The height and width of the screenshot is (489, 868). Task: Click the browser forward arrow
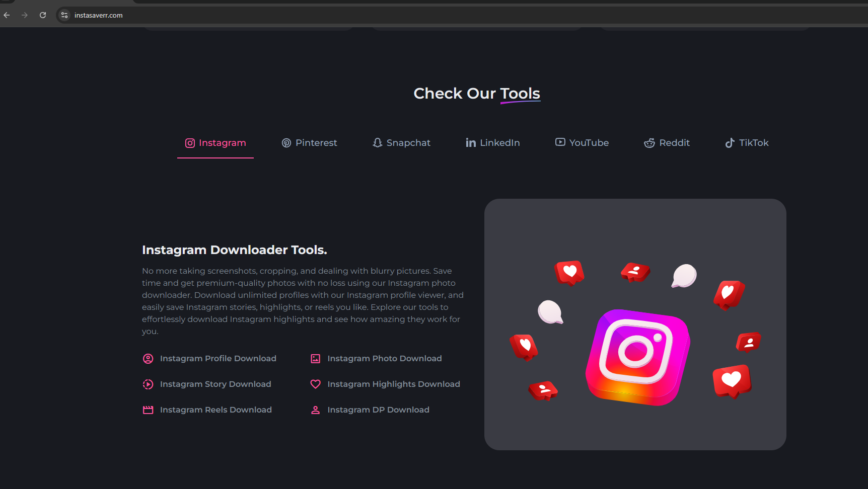(25, 15)
